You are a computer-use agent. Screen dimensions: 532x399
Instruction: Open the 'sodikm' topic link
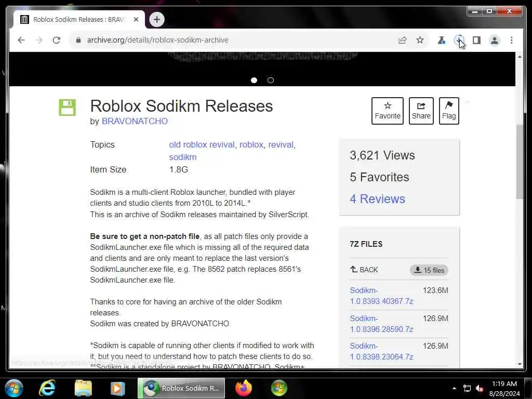(x=183, y=157)
